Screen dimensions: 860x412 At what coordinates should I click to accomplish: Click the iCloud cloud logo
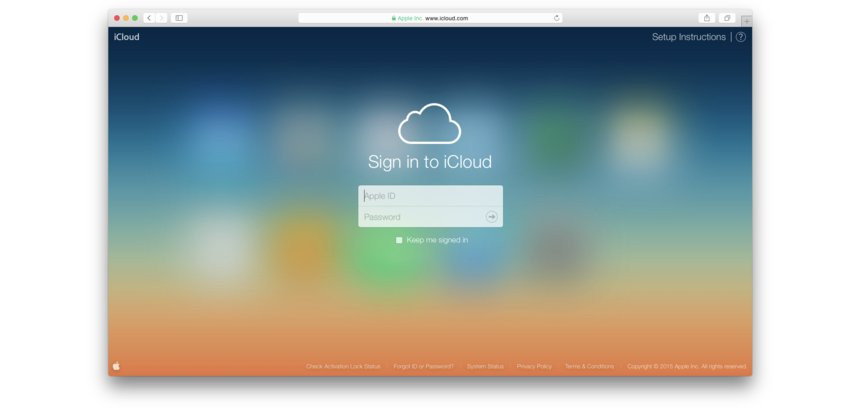coord(429,124)
